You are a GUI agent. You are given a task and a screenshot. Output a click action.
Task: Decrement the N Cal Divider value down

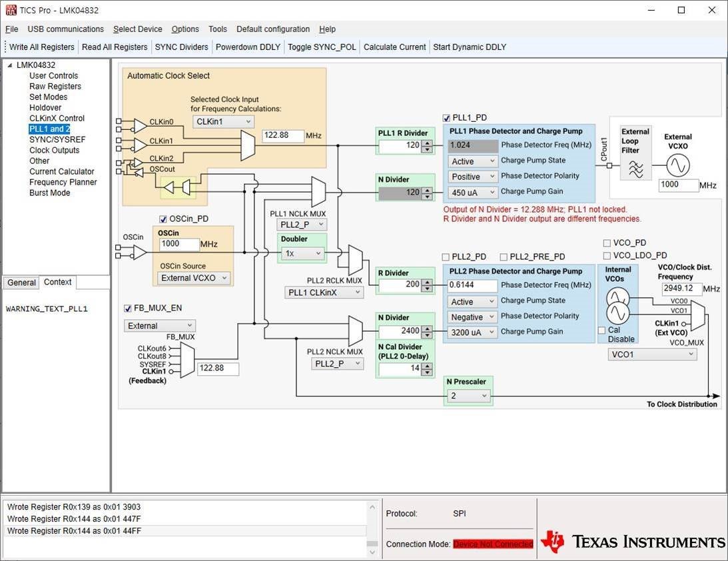pos(427,372)
